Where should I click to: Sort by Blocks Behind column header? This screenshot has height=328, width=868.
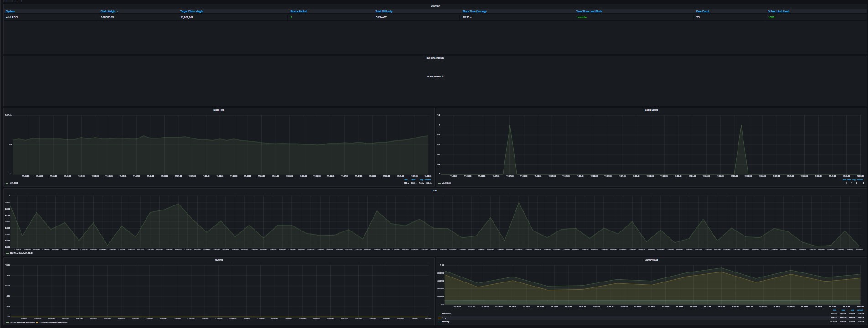click(298, 11)
